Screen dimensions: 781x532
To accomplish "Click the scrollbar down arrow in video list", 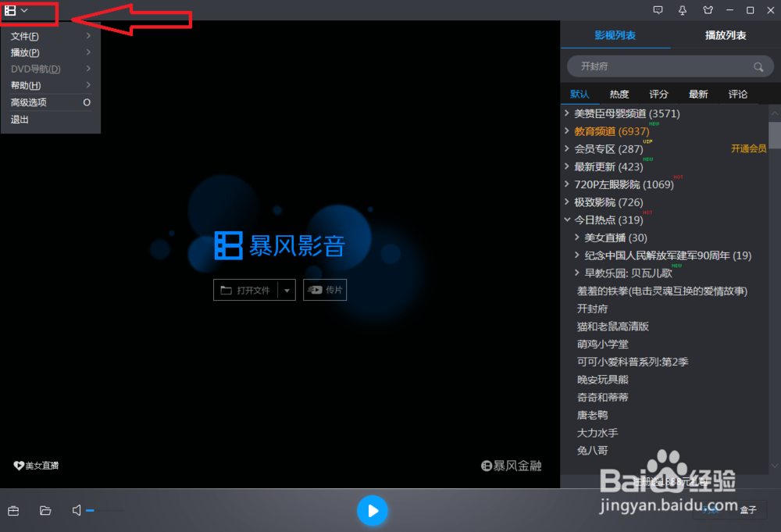I will 775,466.
